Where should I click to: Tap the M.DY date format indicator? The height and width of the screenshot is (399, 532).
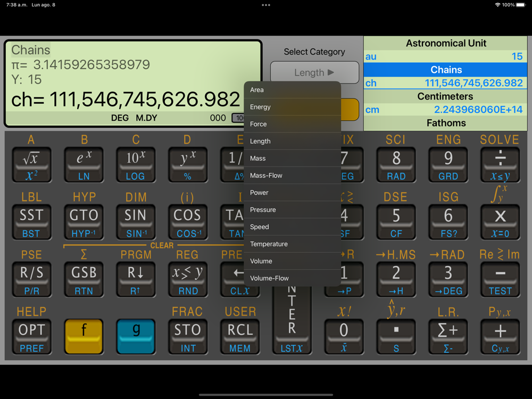coord(146,118)
